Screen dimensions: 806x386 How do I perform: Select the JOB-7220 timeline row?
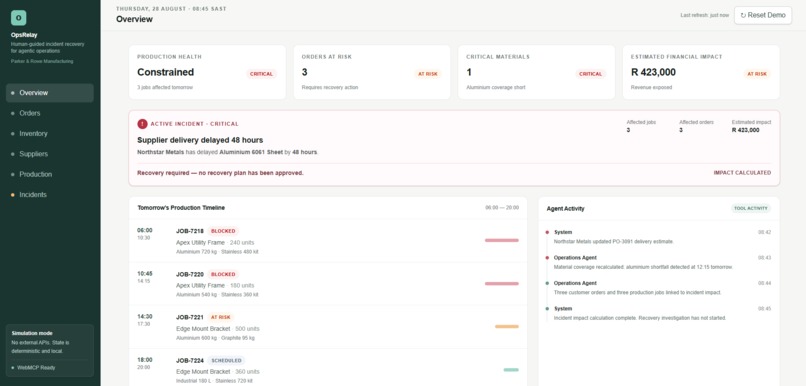point(328,284)
